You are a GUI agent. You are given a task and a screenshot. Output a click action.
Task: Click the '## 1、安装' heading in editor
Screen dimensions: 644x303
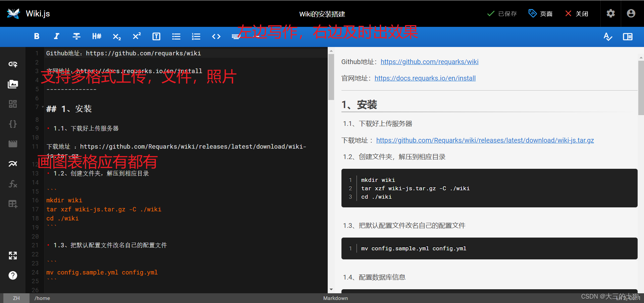(x=69, y=109)
